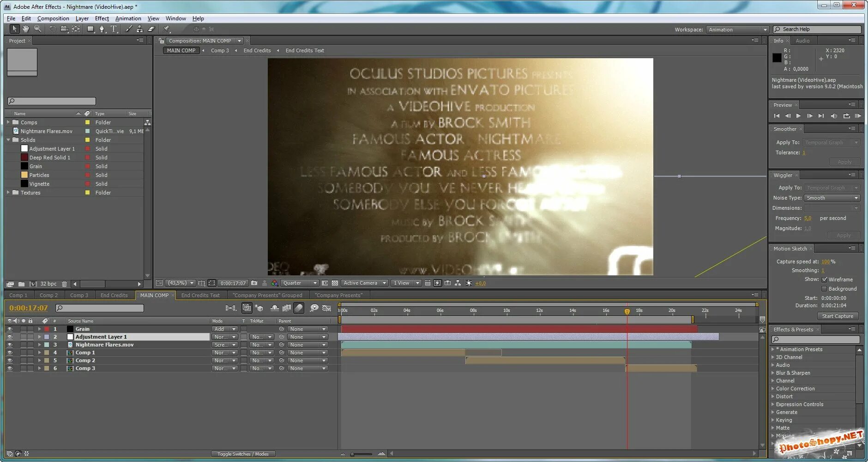Click the Deep Red Solid 1 color swatch
The height and width of the screenshot is (462, 868).
pyautogui.click(x=24, y=158)
